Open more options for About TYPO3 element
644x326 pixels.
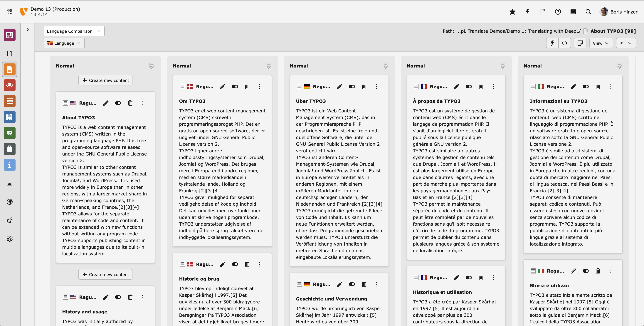coord(142,103)
